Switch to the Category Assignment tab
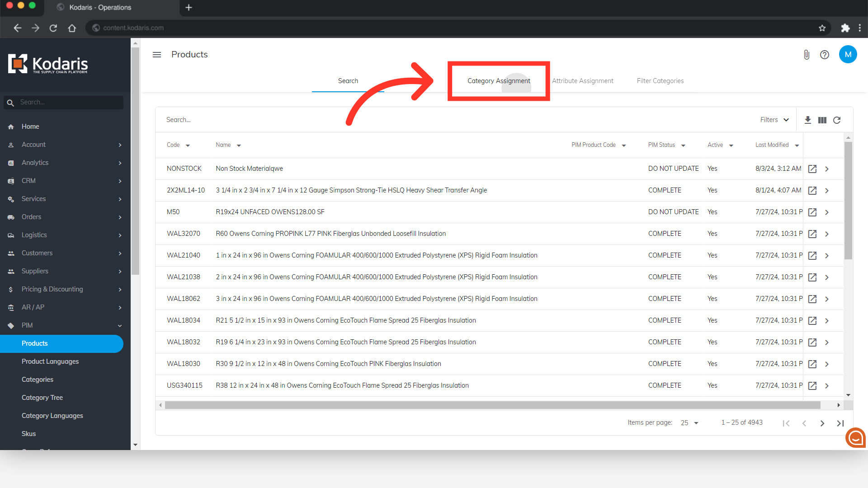868x488 pixels. pos(499,81)
